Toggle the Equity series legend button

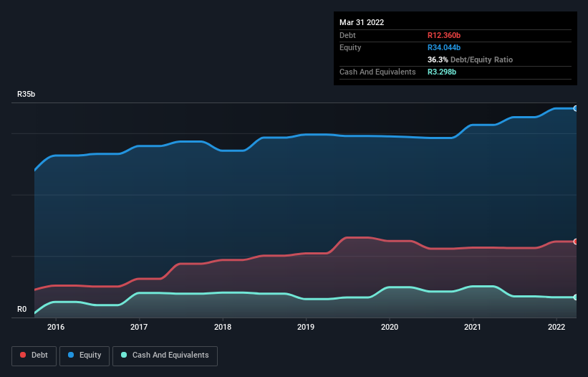85,355
